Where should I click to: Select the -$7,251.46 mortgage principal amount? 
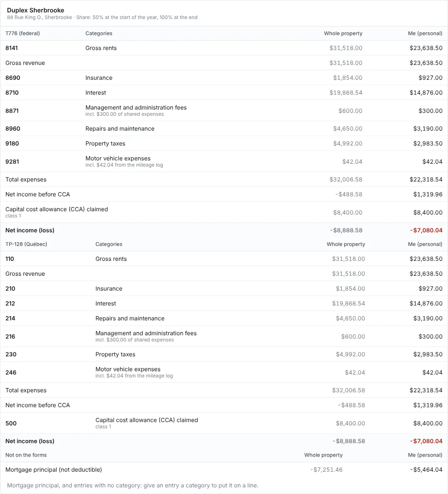point(326,470)
